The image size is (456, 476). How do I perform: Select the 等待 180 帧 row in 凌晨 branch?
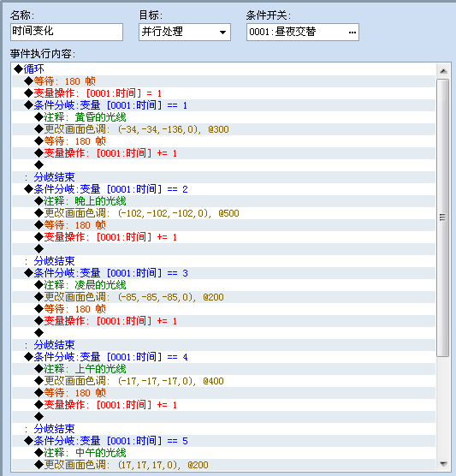(x=223, y=309)
